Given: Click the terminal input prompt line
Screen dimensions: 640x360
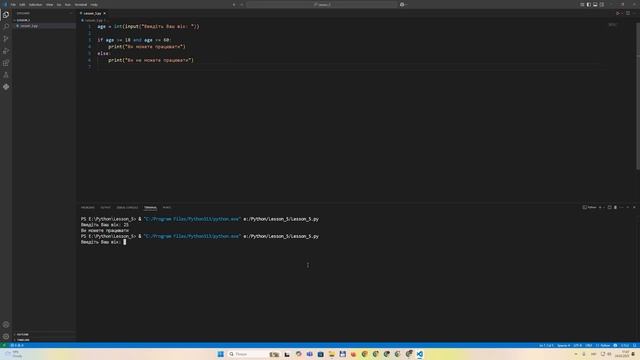Looking at the screenshot, I should (x=103, y=242).
